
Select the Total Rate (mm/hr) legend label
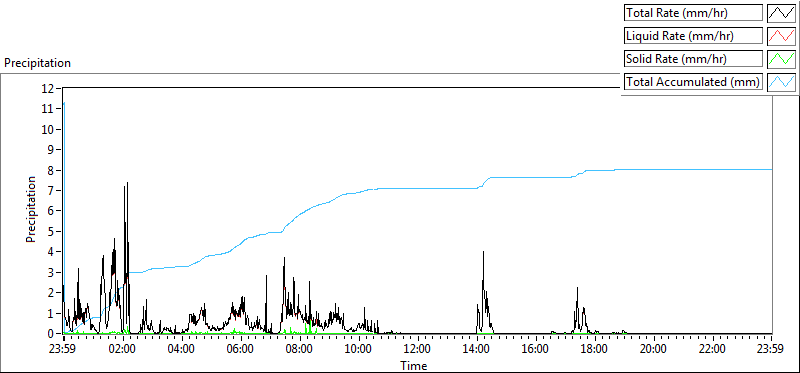[x=693, y=13]
